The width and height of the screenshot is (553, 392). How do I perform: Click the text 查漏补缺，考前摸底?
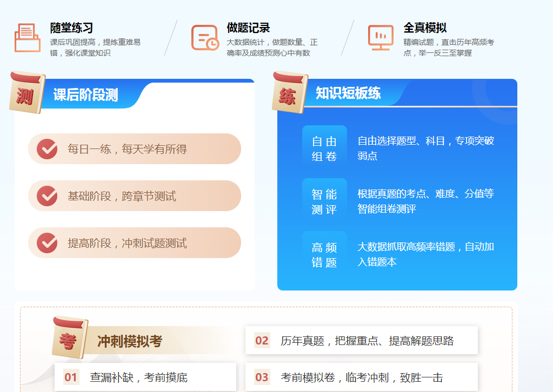[x=138, y=377]
